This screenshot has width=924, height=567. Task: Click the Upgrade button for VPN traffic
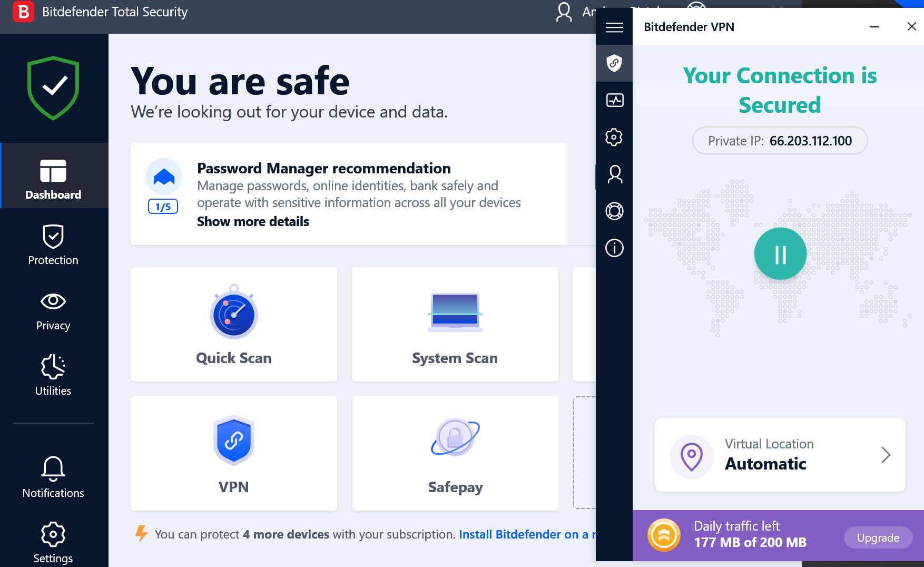[x=878, y=538]
